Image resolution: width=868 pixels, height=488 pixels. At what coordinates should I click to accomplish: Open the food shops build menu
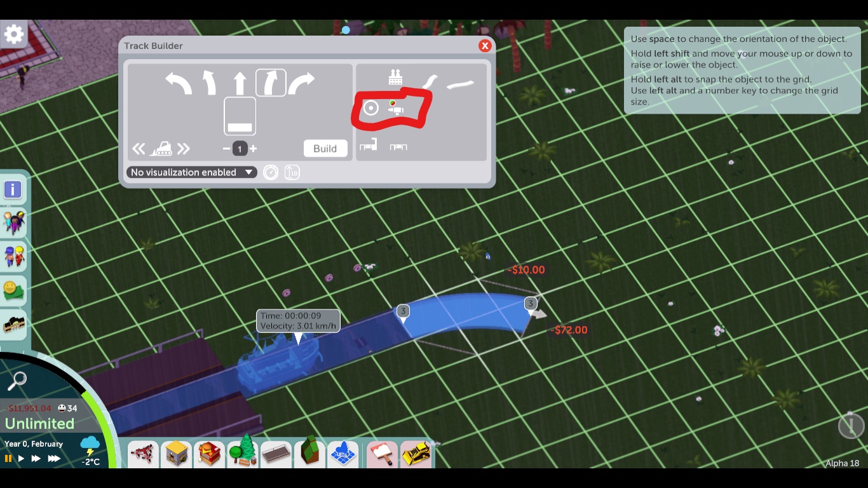point(210,454)
